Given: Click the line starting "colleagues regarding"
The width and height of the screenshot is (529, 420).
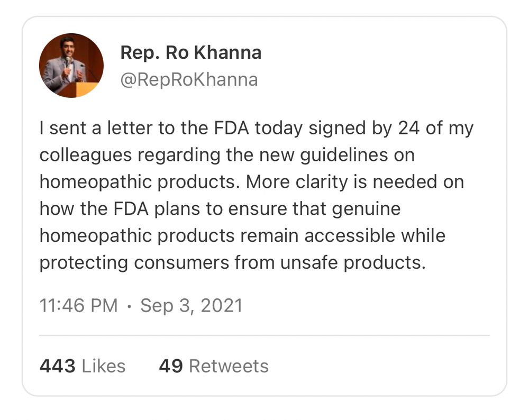Looking at the screenshot, I should click(x=226, y=155).
